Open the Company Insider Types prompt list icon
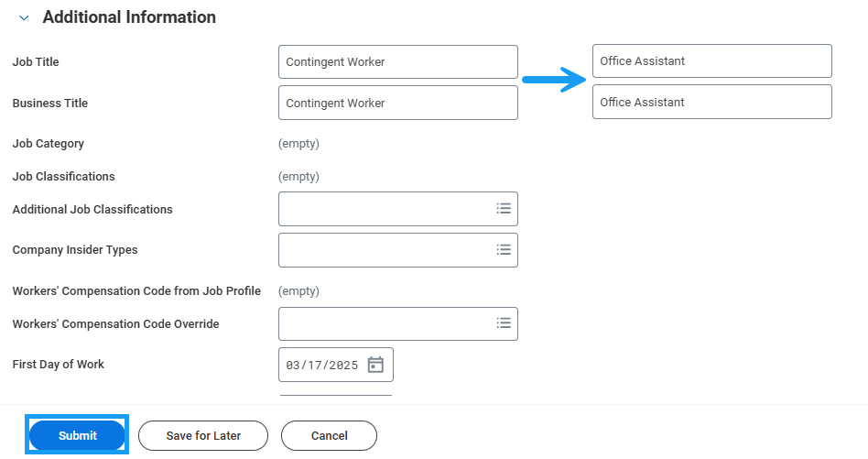Viewport: 868px width, 459px height. 503,249
